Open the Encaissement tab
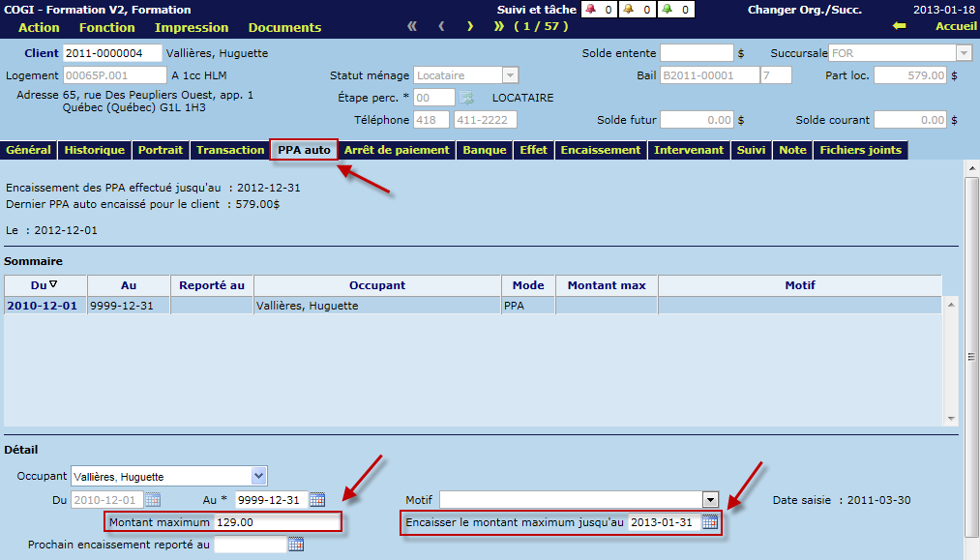980x560 pixels. [x=600, y=150]
